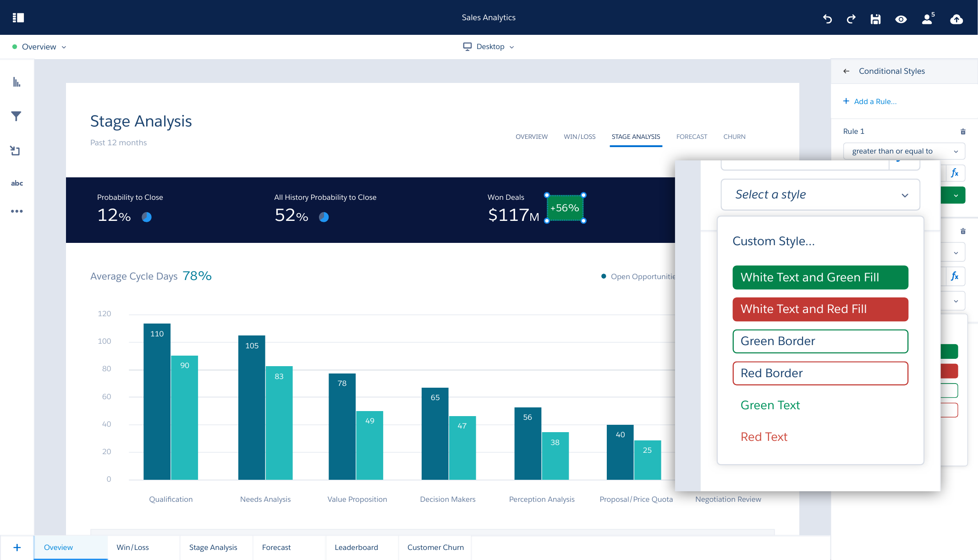Screen dimensions: 978x560
Task: Select the +56% badge widget
Action: point(565,208)
